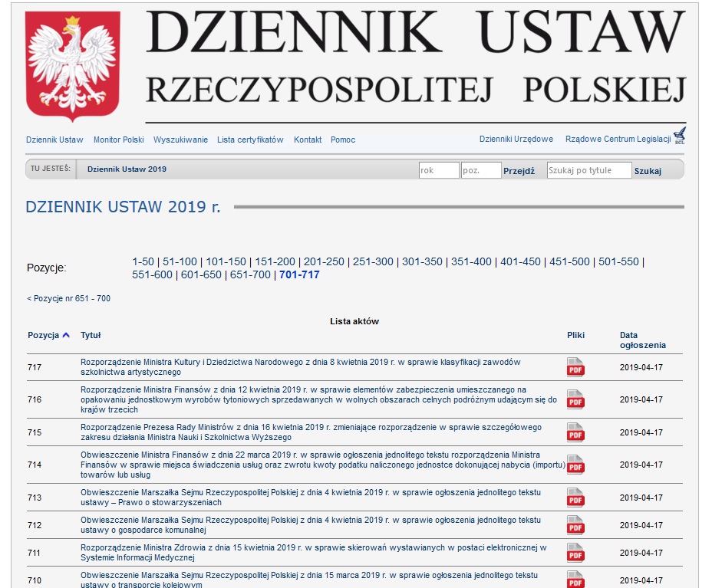Focus the rok input field
The image size is (712, 588).
point(439,170)
